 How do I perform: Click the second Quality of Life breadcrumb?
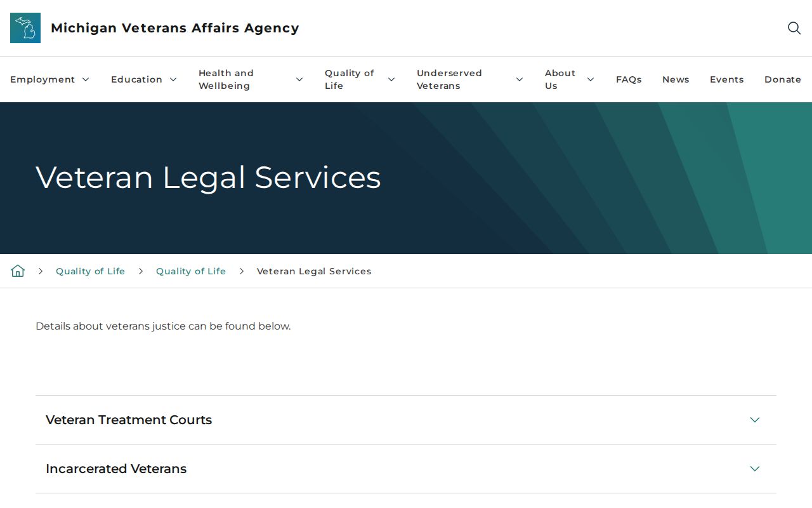pyautogui.click(x=191, y=271)
